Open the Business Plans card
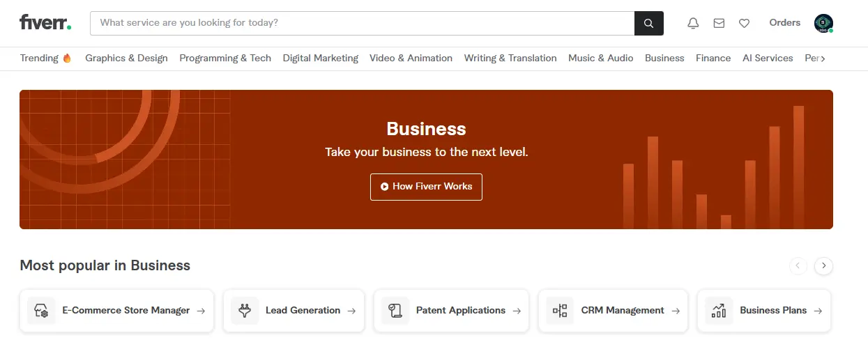868x349 pixels. (764, 311)
